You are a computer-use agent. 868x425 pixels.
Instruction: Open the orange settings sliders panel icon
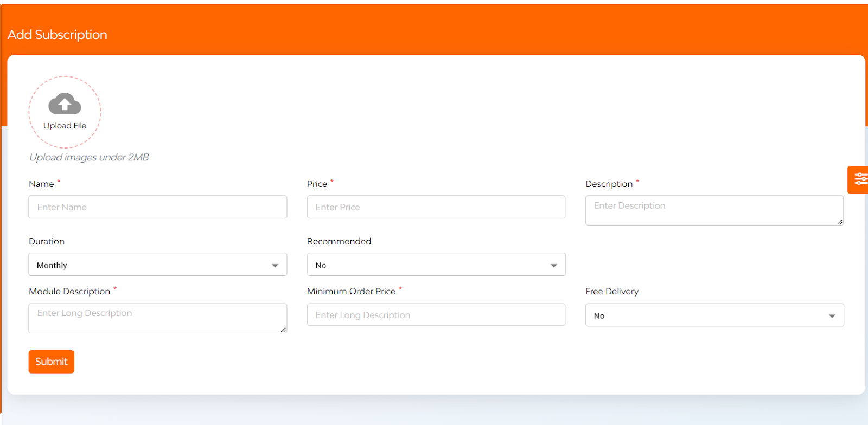pyautogui.click(x=858, y=179)
